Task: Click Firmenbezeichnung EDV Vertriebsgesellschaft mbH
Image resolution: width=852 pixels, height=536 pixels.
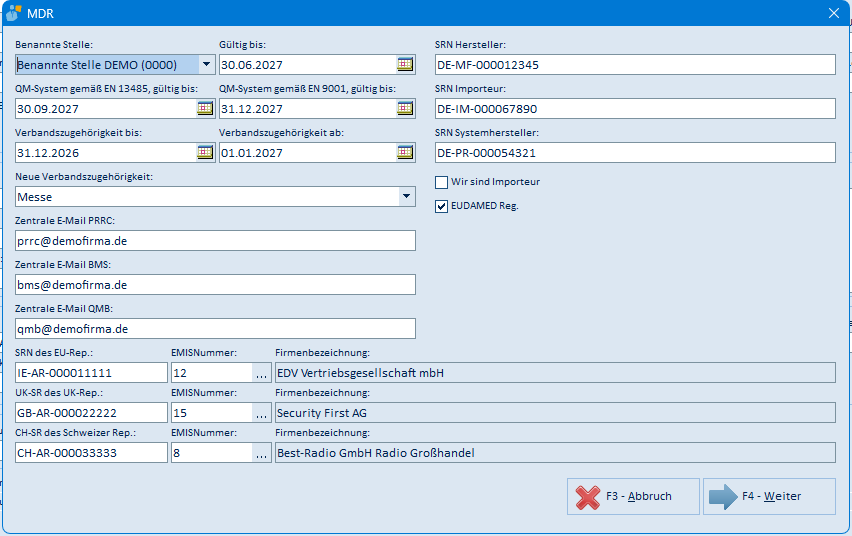Action: pyautogui.click(x=555, y=373)
